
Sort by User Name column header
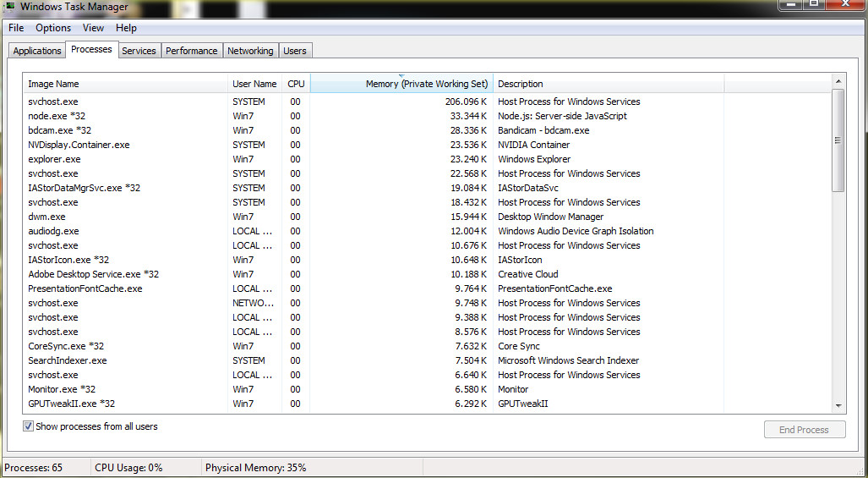pyautogui.click(x=254, y=84)
